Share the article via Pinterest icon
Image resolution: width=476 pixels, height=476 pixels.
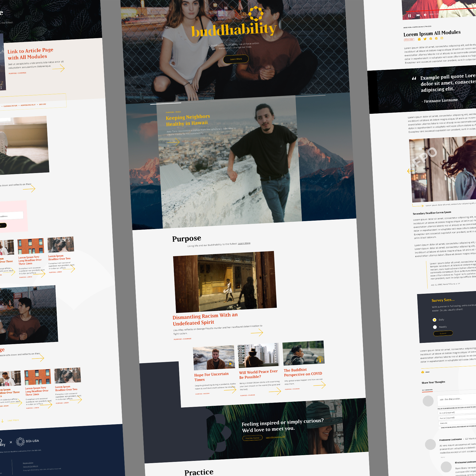[436, 38]
